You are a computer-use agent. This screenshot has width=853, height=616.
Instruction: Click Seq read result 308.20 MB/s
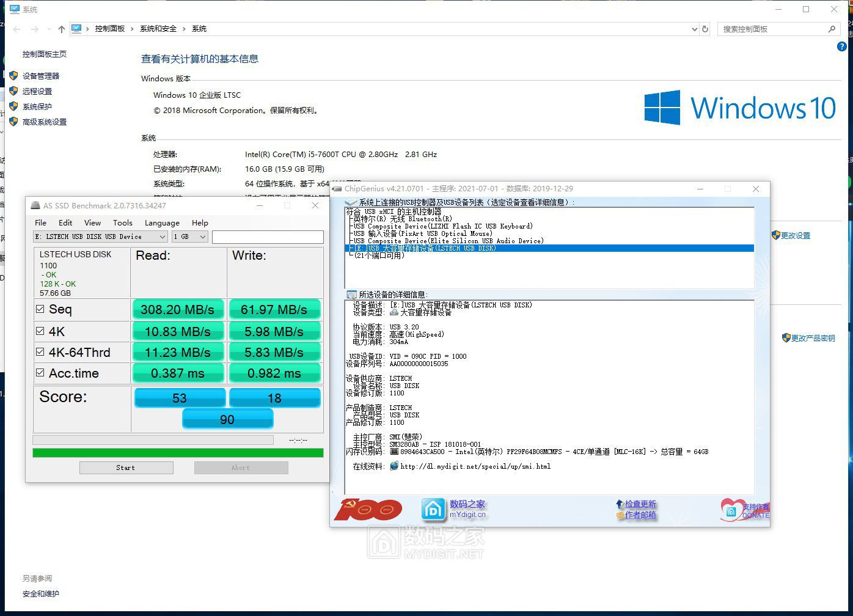click(x=178, y=309)
